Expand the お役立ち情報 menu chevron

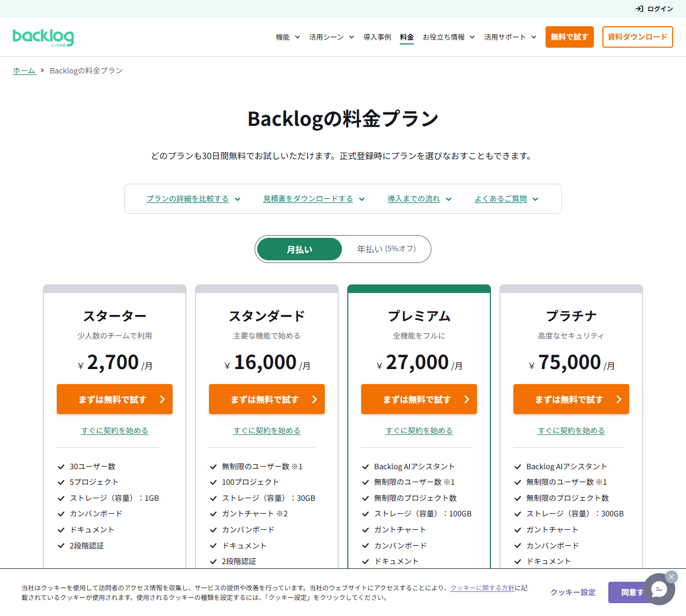(472, 37)
